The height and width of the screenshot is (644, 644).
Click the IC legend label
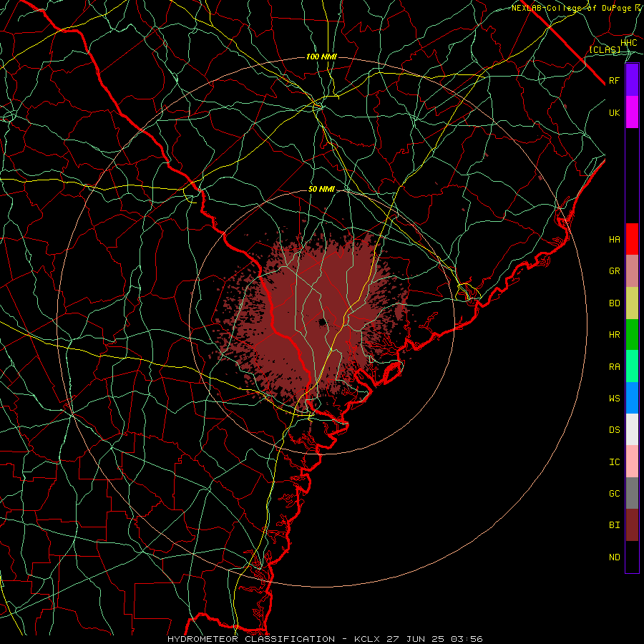pyautogui.click(x=614, y=462)
